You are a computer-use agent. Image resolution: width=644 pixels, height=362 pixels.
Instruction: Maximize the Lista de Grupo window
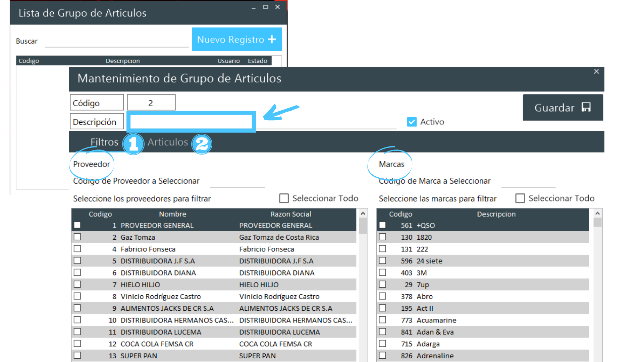(x=266, y=7)
